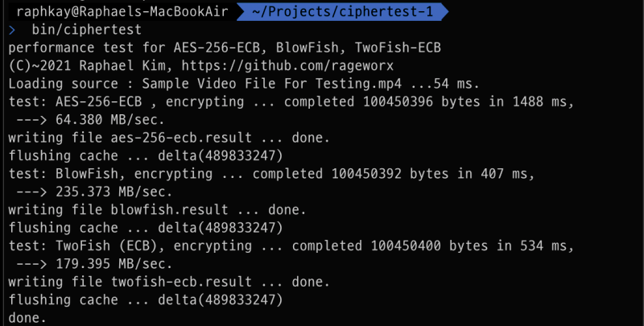
Task: Click the aes-256-ecb.result filename
Action: point(181,138)
